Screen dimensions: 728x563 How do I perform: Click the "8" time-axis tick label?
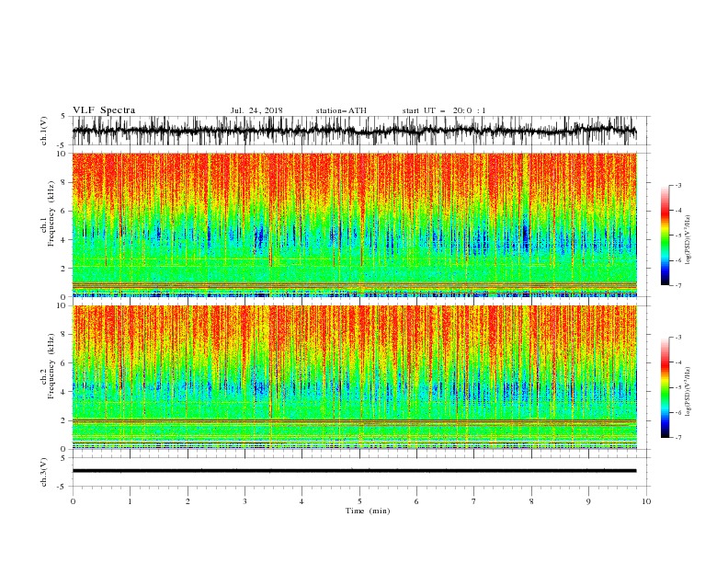point(531,501)
